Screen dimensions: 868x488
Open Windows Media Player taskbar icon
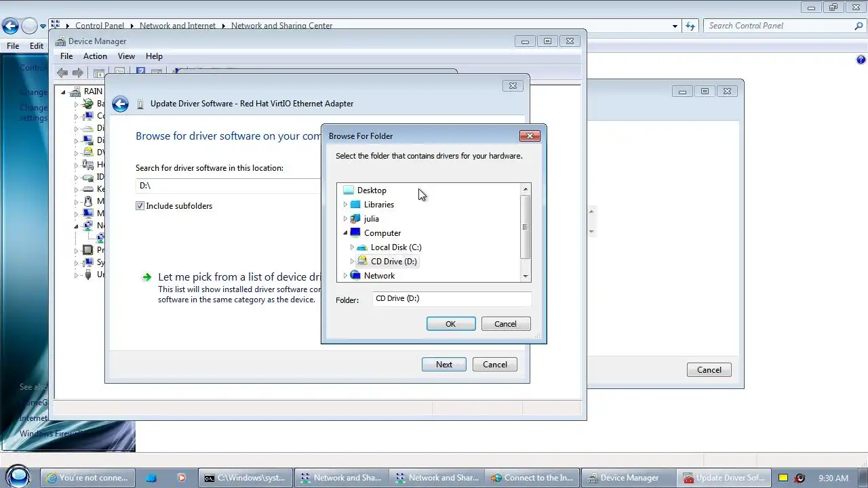tap(181, 478)
